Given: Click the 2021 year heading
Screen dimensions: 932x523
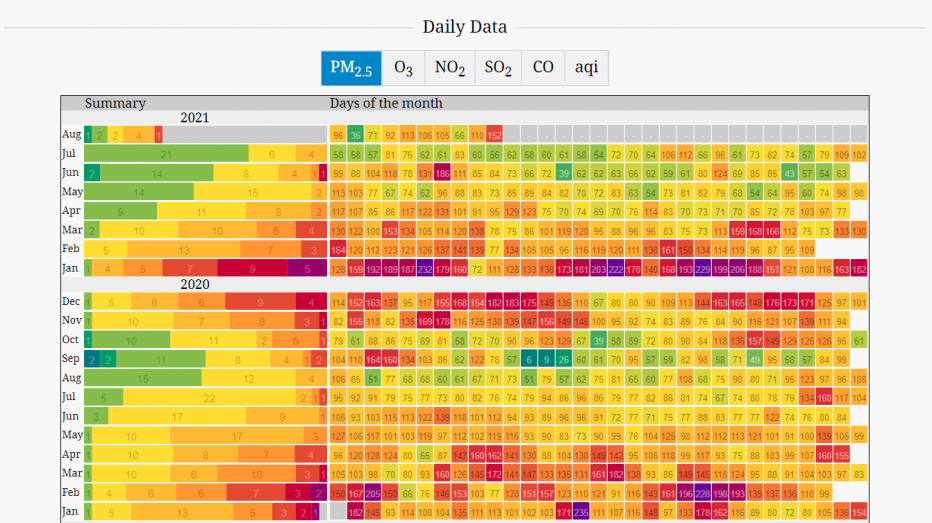Looking at the screenshot, I should point(195,118).
